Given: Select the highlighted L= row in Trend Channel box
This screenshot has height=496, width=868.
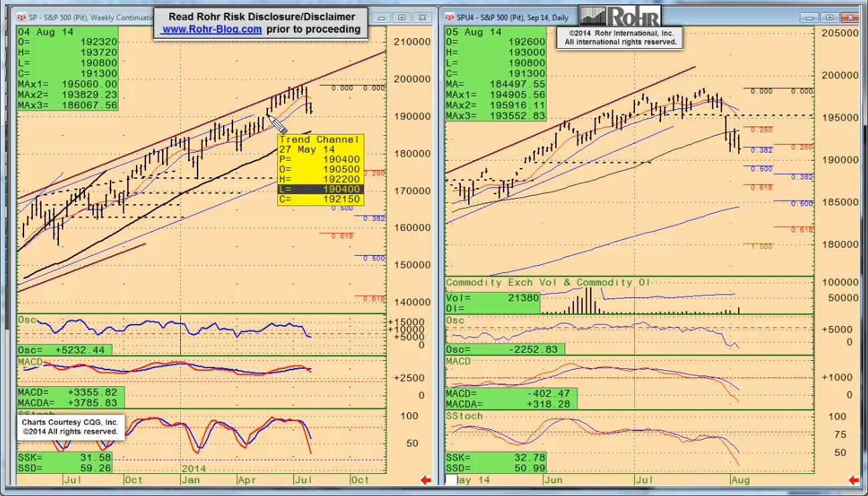Looking at the screenshot, I should pos(320,189).
